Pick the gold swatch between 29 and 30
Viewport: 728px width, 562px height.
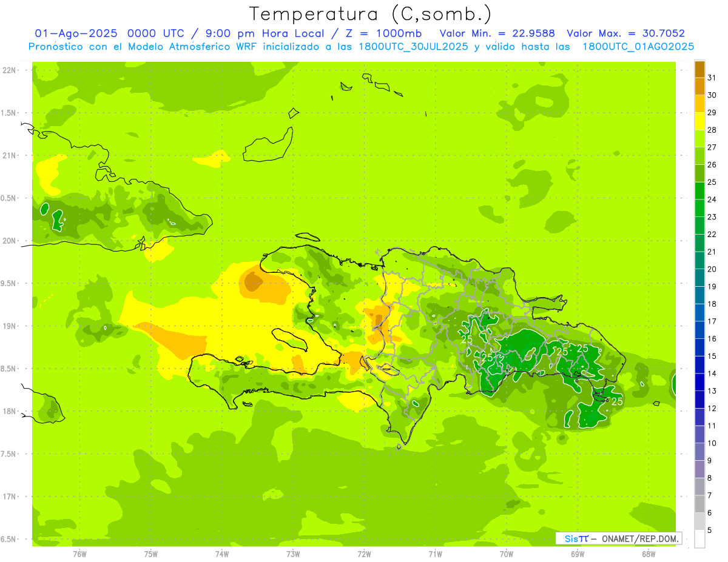point(699,104)
